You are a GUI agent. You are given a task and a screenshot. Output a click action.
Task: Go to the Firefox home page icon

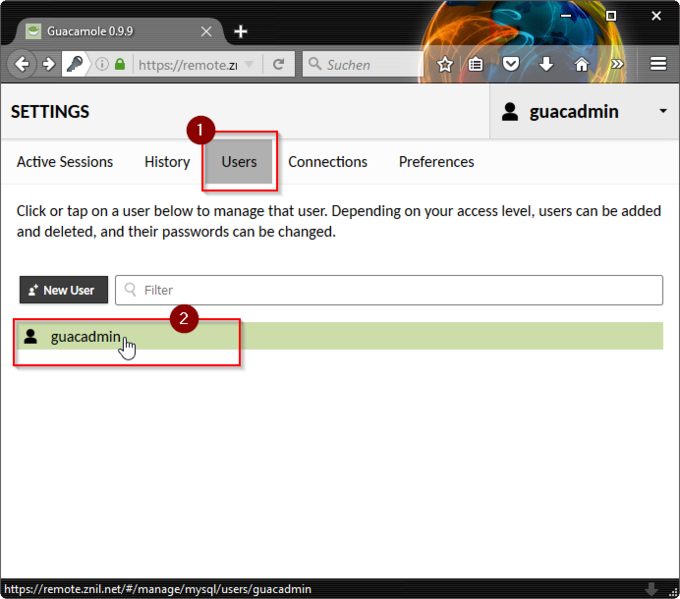pyautogui.click(x=581, y=64)
